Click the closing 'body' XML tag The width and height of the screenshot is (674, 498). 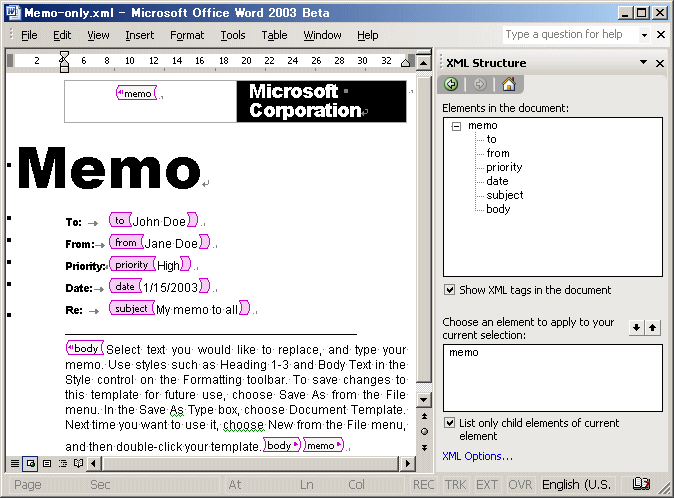tap(282, 445)
